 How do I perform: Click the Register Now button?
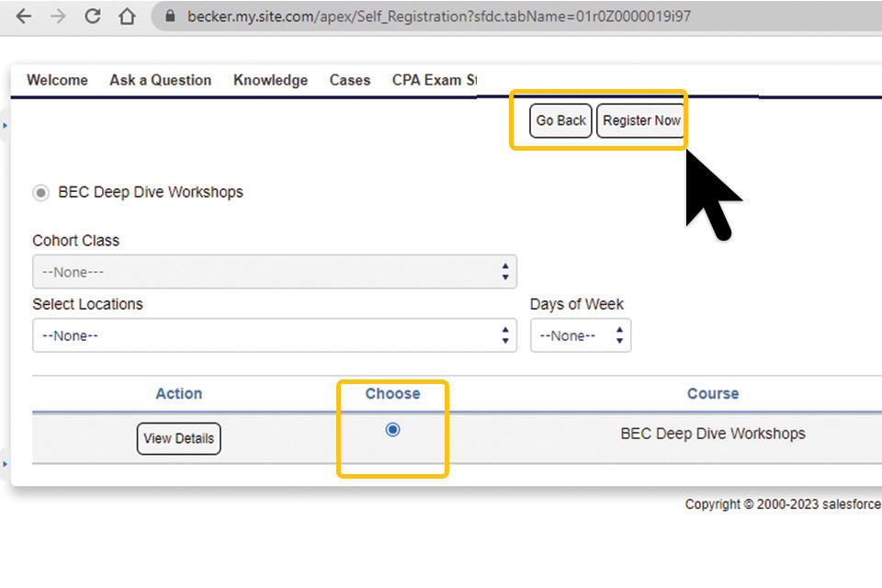click(641, 120)
